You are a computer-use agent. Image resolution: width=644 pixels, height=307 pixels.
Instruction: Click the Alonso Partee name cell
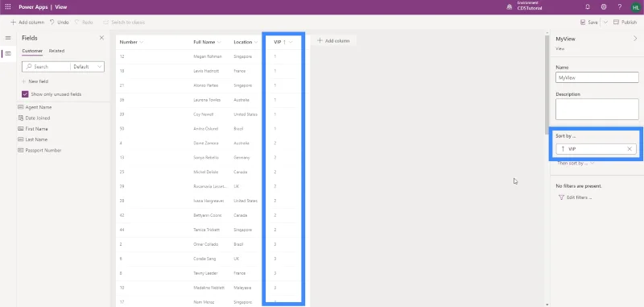pos(206,85)
